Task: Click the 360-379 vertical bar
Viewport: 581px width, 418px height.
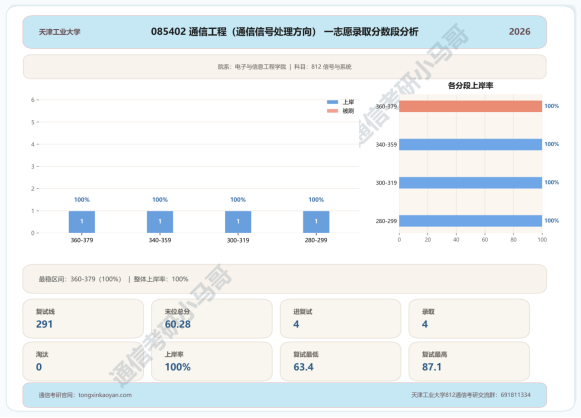Action: (x=82, y=222)
